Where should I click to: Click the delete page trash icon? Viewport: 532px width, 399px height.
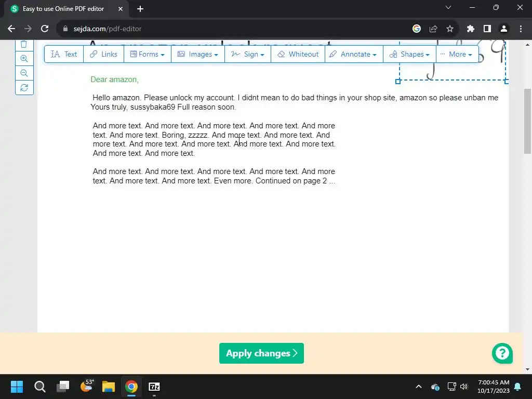pyautogui.click(x=24, y=45)
